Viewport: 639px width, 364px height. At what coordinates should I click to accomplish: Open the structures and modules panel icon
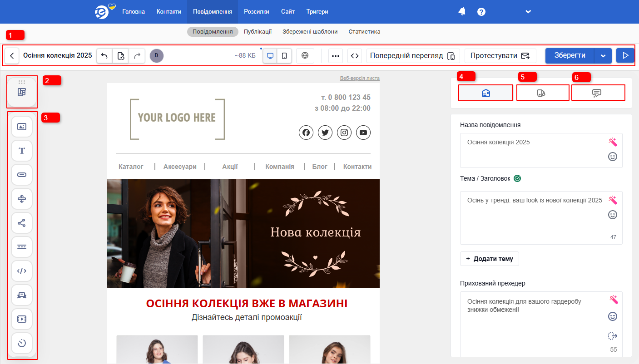[22, 92]
